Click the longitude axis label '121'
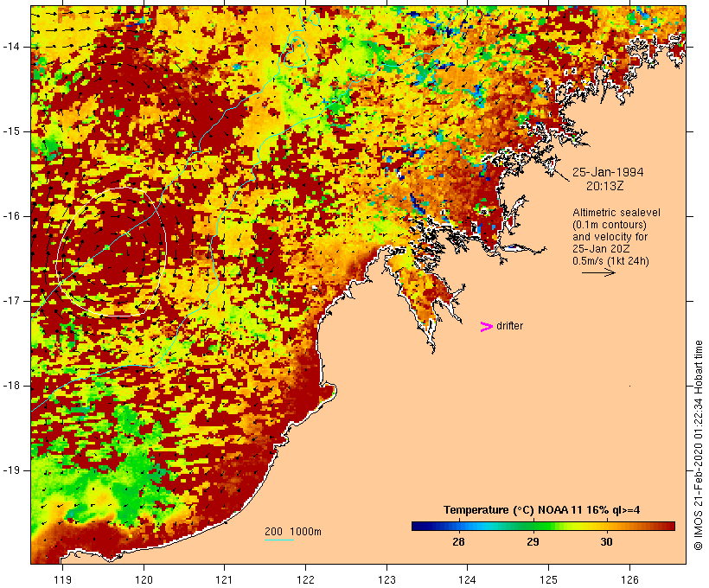This screenshot has height=588, width=709. (x=224, y=579)
